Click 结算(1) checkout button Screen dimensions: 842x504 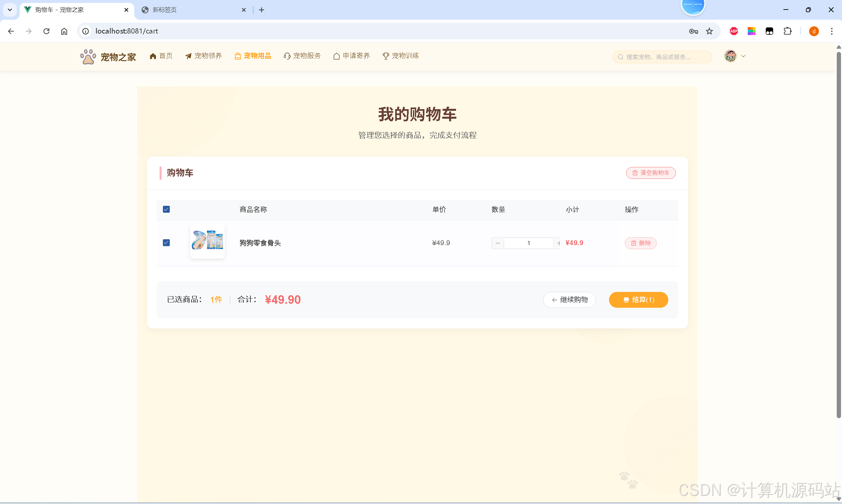[638, 300]
